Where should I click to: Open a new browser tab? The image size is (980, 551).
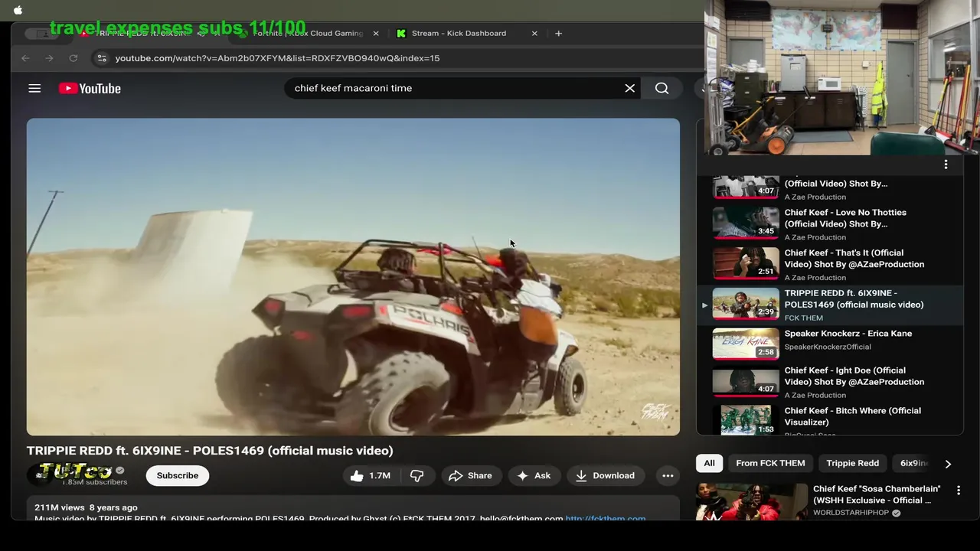pos(558,34)
